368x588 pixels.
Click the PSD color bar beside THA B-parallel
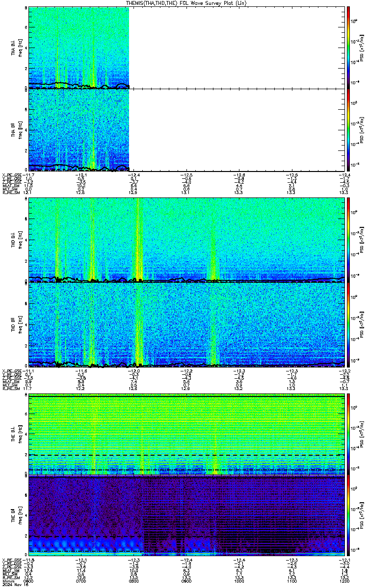coord(349,129)
